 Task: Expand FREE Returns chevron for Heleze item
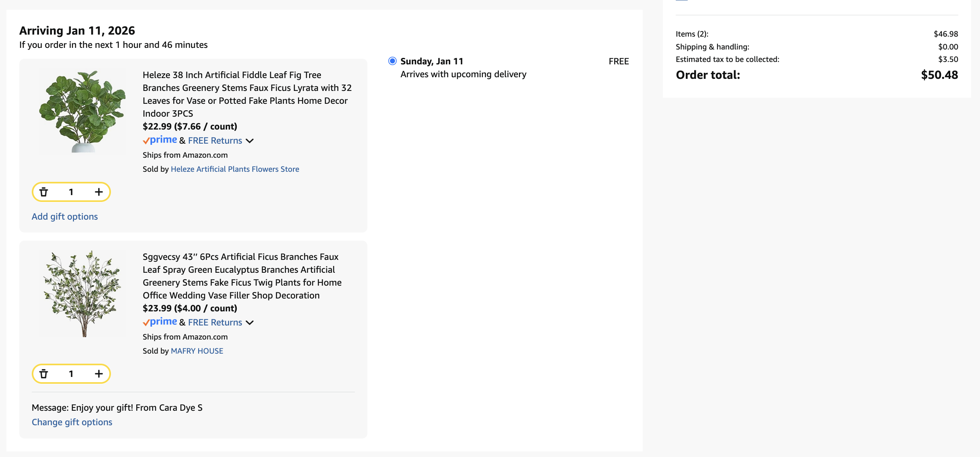[x=250, y=141]
